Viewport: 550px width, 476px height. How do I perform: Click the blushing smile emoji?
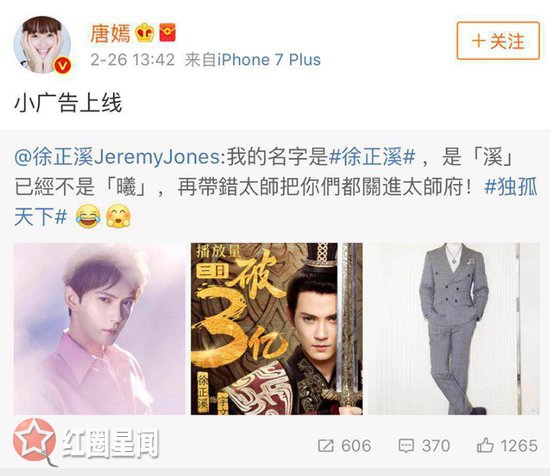pyautogui.click(x=118, y=216)
